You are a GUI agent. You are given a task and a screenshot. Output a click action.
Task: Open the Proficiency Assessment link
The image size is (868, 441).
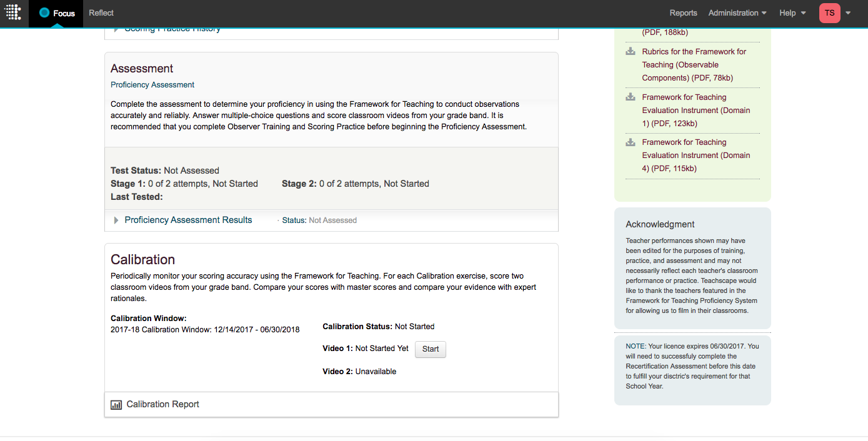coord(152,85)
